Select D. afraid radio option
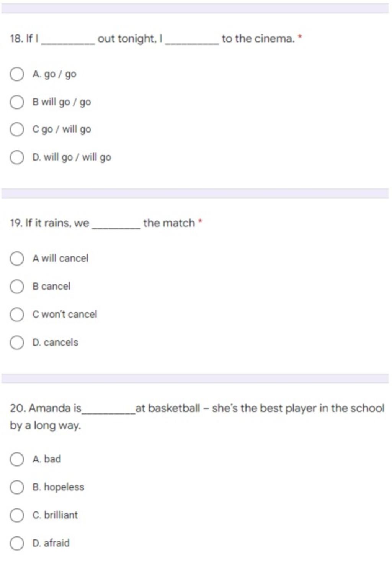 [x=17, y=543]
